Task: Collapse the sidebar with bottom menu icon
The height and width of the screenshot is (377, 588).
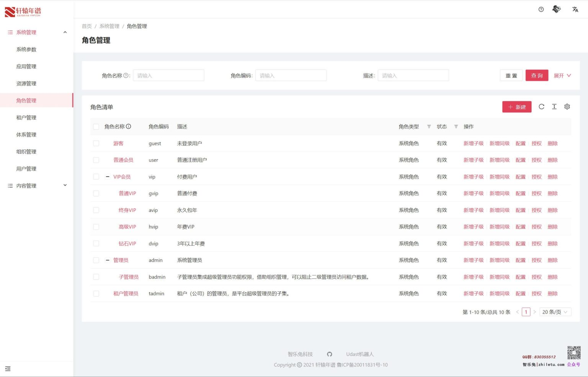Action: coord(8,369)
